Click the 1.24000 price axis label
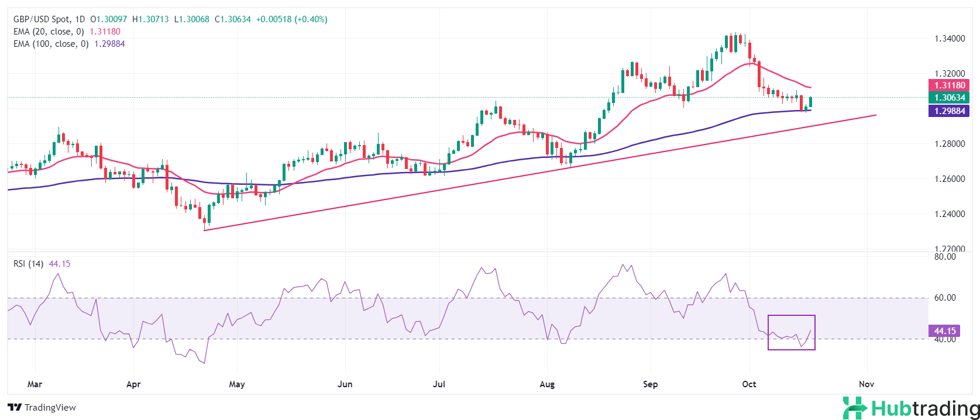The image size is (980, 420). [x=950, y=214]
